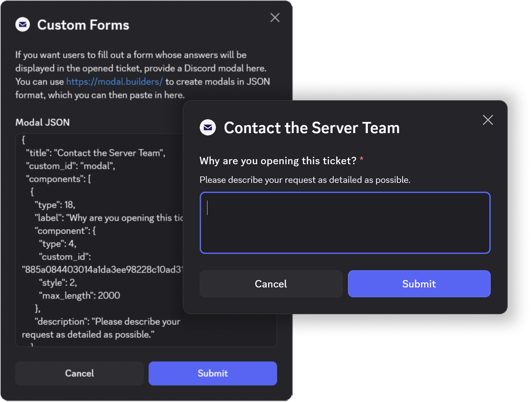Click the Contact the Server Team heading
This screenshot has height=402, width=532.
312,128
